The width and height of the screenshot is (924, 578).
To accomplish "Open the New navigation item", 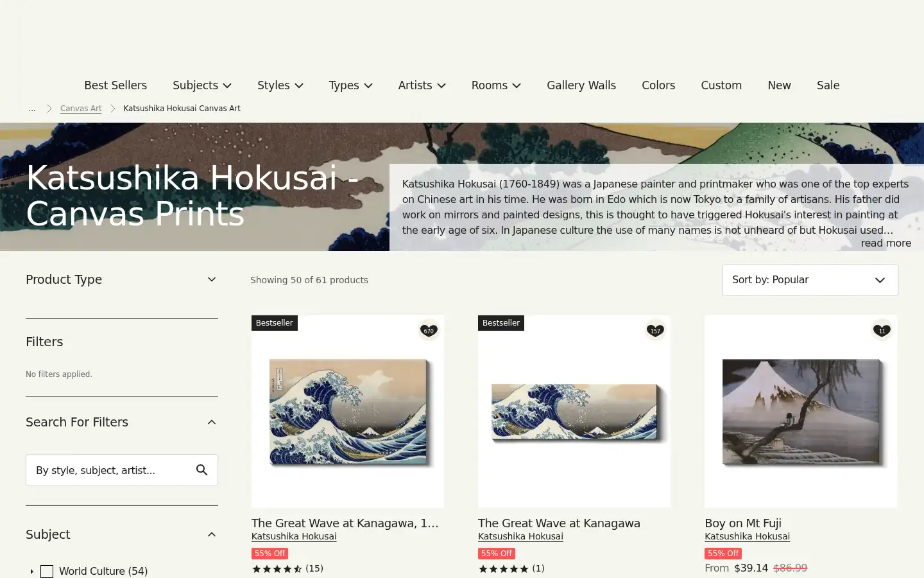I will click(779, 85).
